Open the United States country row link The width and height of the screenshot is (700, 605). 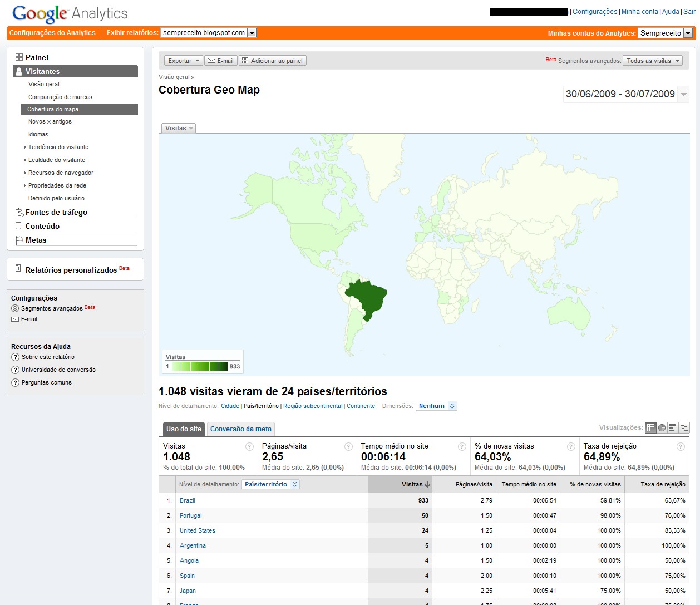tap(197, 530)
